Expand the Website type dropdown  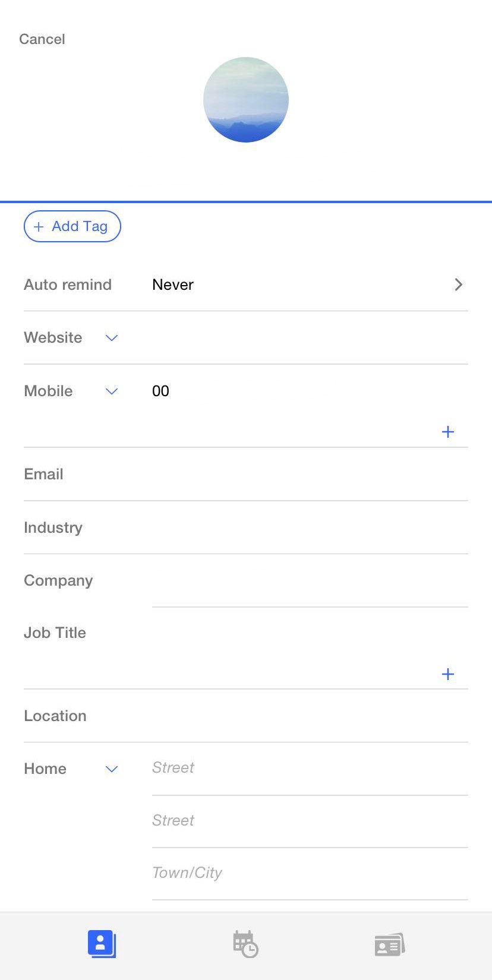(x=111, y=338)
